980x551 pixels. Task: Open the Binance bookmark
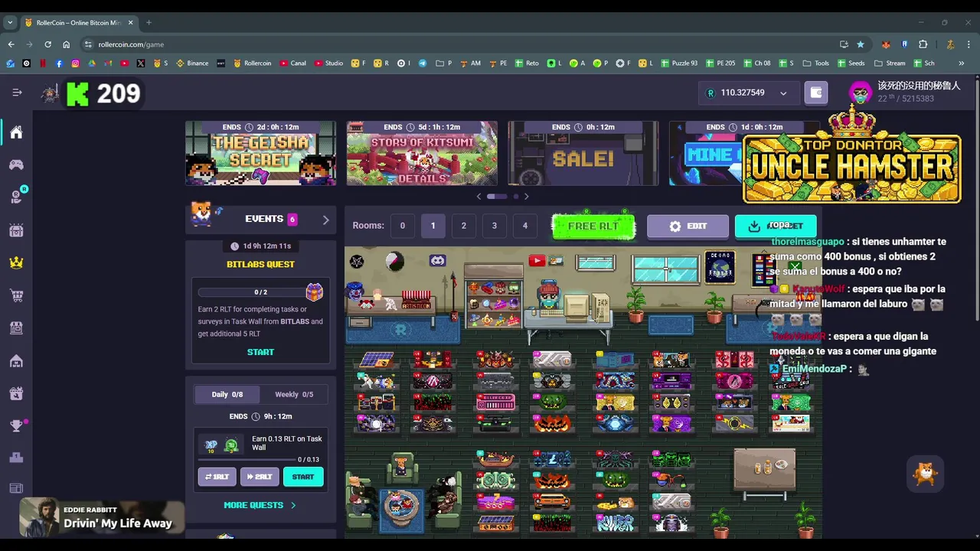click(192, 64)
